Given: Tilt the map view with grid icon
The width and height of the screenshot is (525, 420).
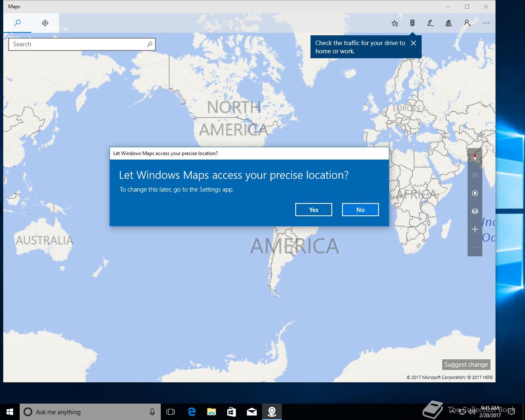Looking at the screenshot, I should [x=475, y=175].
